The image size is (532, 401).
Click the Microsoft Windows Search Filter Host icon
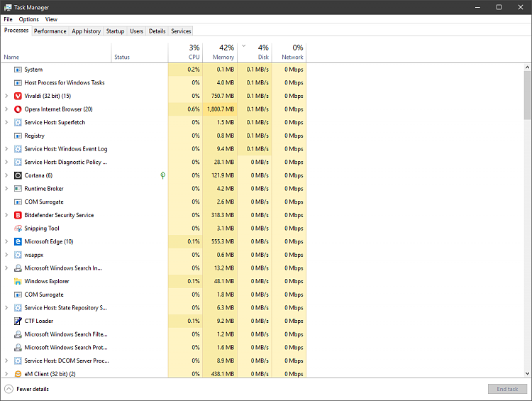(18, 334)
